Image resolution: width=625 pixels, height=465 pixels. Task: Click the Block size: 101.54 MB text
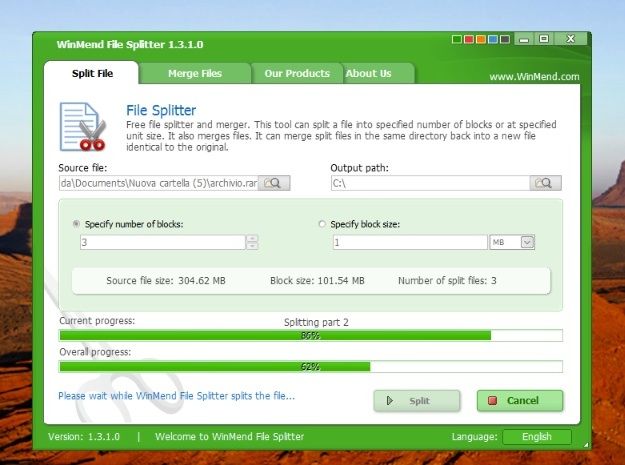(x=317, y=281)
